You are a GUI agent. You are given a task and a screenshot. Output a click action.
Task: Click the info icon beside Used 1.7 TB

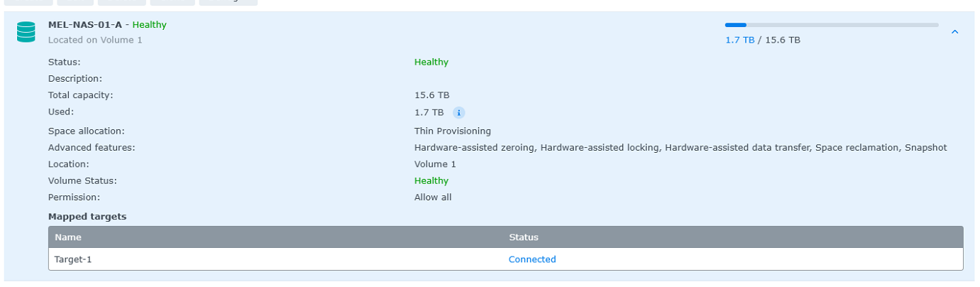[x=458, y=112]
